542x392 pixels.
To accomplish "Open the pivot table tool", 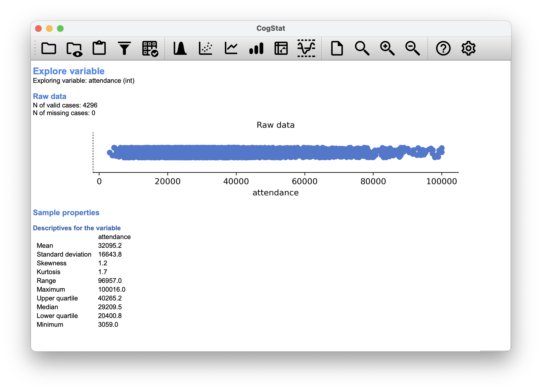I will [x=281, y=48].
